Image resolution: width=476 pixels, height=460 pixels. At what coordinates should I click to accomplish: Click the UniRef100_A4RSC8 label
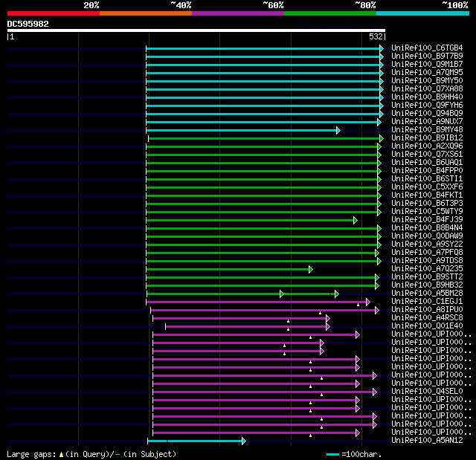click(427, 318)
